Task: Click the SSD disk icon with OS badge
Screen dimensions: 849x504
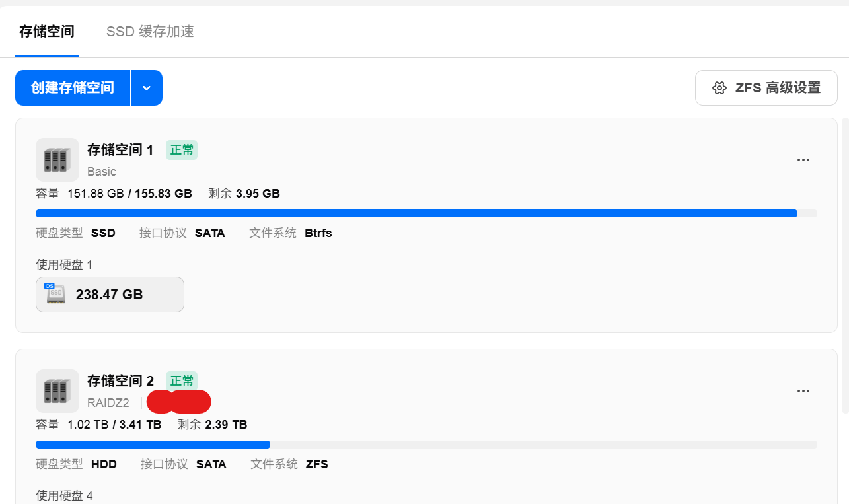Action: tap(55, 294)
